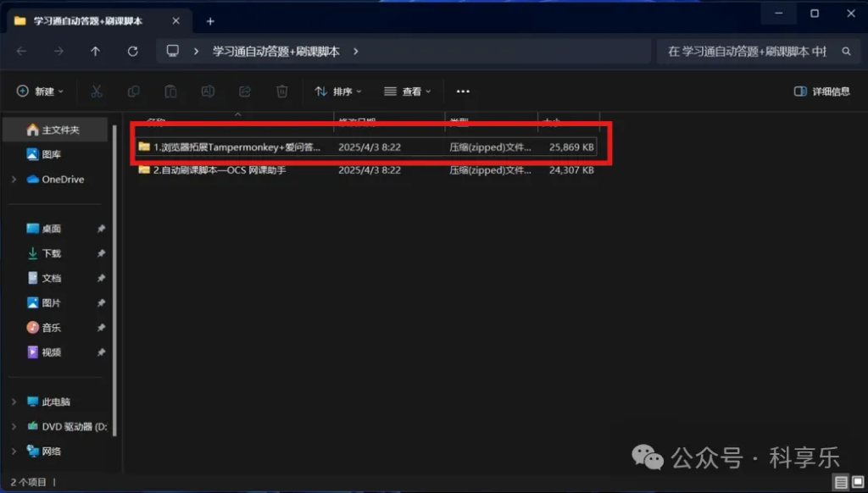Click the Share icon in toolbar
This screenshot has height=493, width=868.
coord(245,91)
